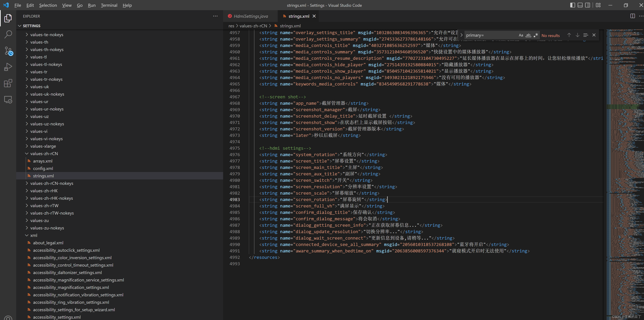Click the "<!--screen shot-->" comment line

click(282, 97)
